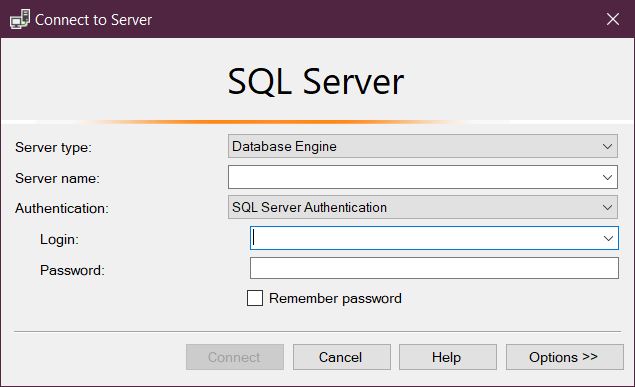Enable the Remember password checkbox

point(255,298)
